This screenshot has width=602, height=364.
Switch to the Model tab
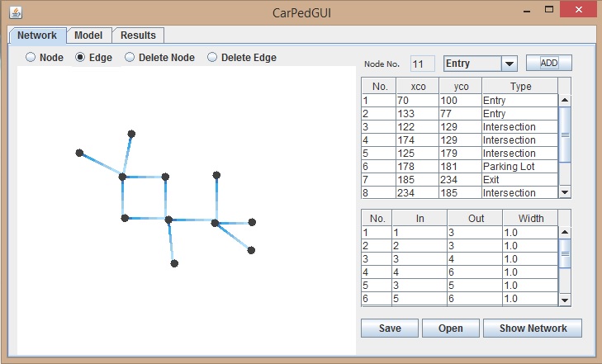(x=88, y=35)
